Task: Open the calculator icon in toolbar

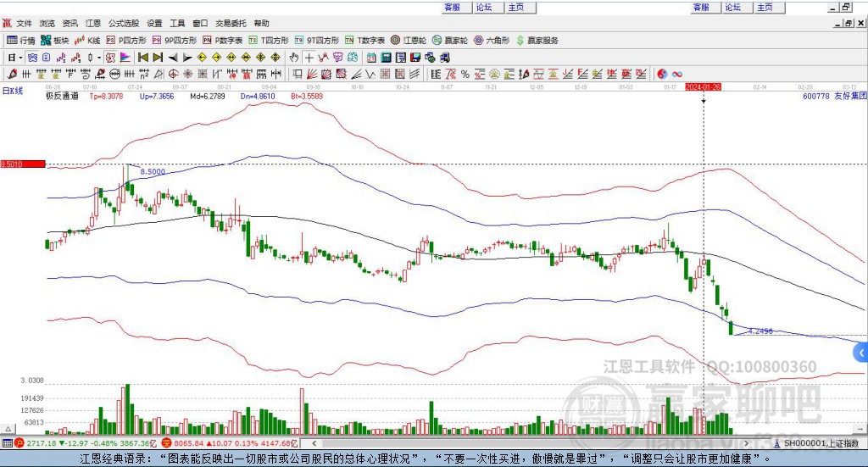Action: click(x=386, y=58)
